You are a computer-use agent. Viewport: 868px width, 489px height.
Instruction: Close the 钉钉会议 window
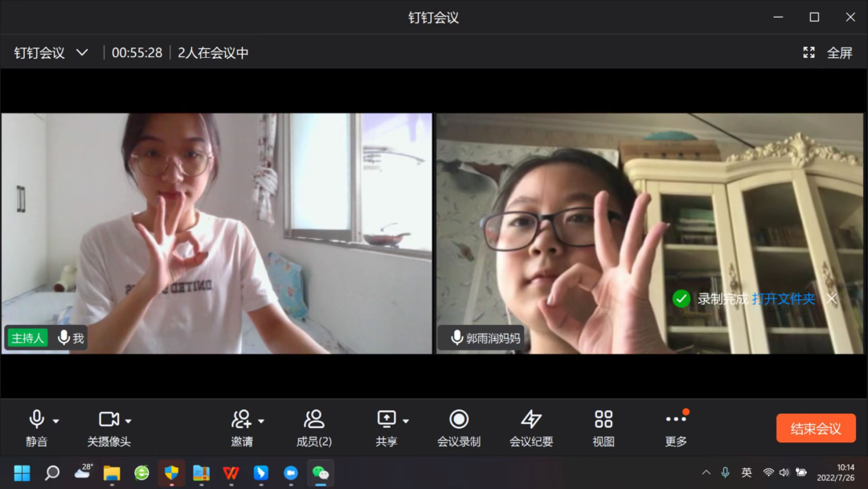(850, 17)
